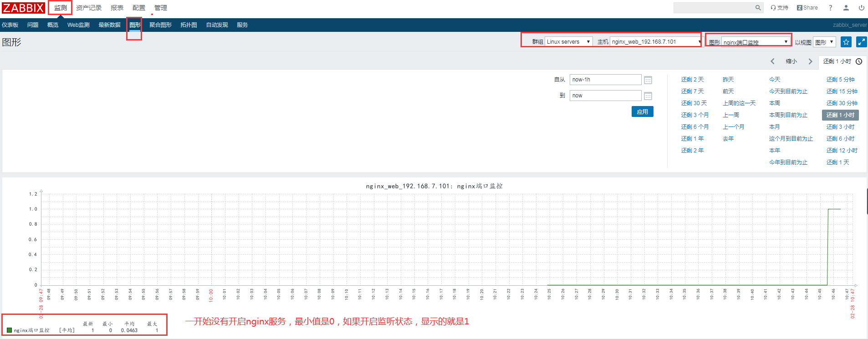Image resolution: width=868 pixels, height=339 pixels.
Task: Click the clock icon on time tab
Action: 859,61
